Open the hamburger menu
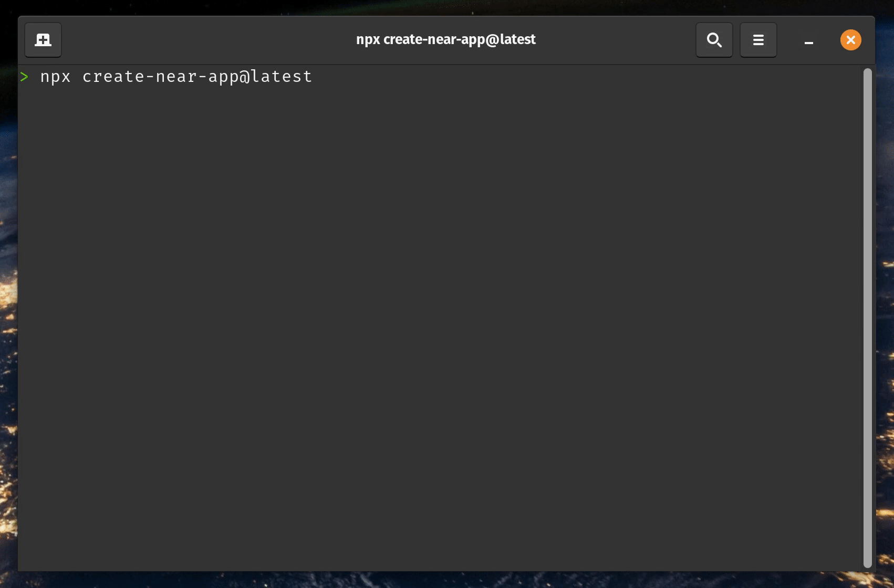The image size is (894, 588). point(758,40)
